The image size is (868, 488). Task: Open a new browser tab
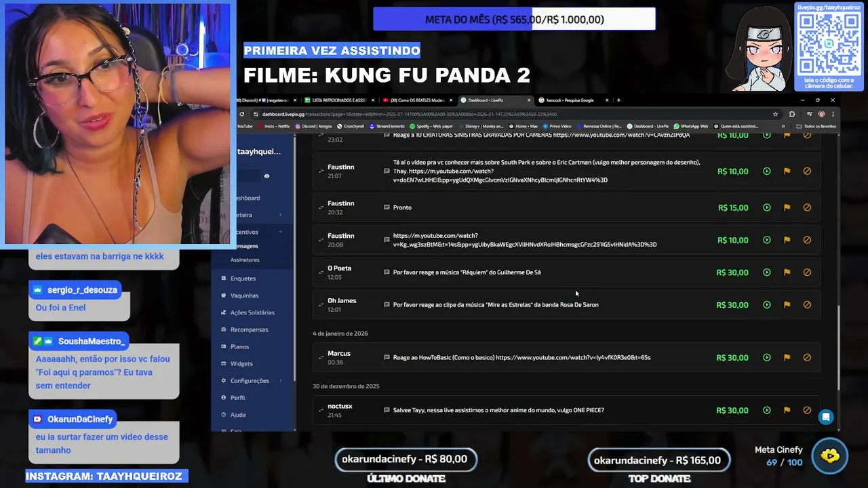tap(618, 100)
